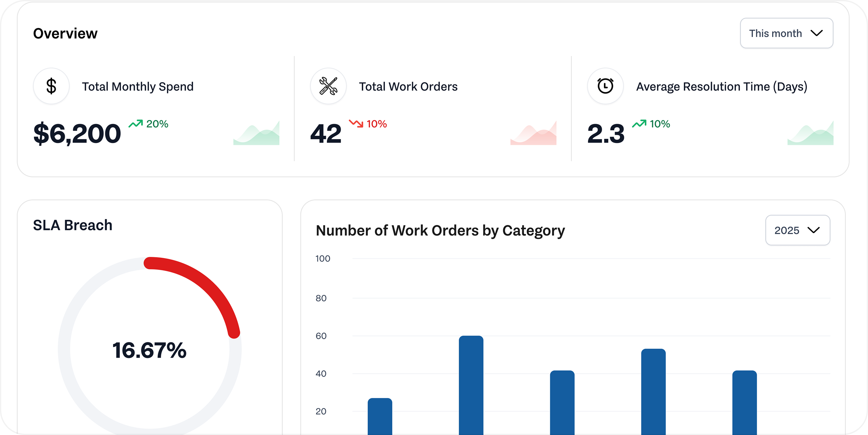Viewport: 868px width, 435px height.
Task: Click the Number of Work Orders by Category title
Action: coord(441,231)
